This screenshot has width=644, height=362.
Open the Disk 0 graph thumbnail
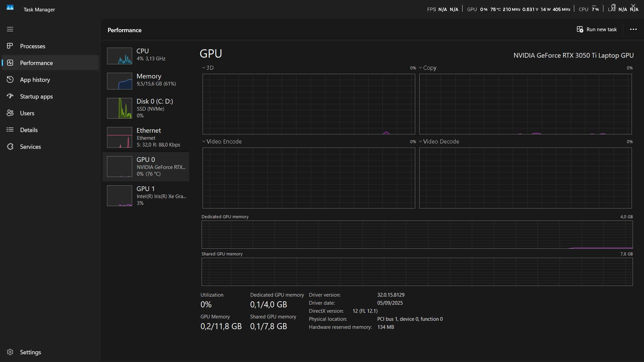pyautogui.click(x=119, y=108)
